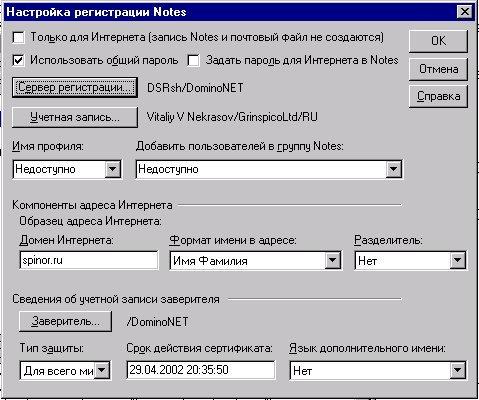Choose certifier via 'Заверитель...' button
Screen dimensions: 479x400
point(65,321)
